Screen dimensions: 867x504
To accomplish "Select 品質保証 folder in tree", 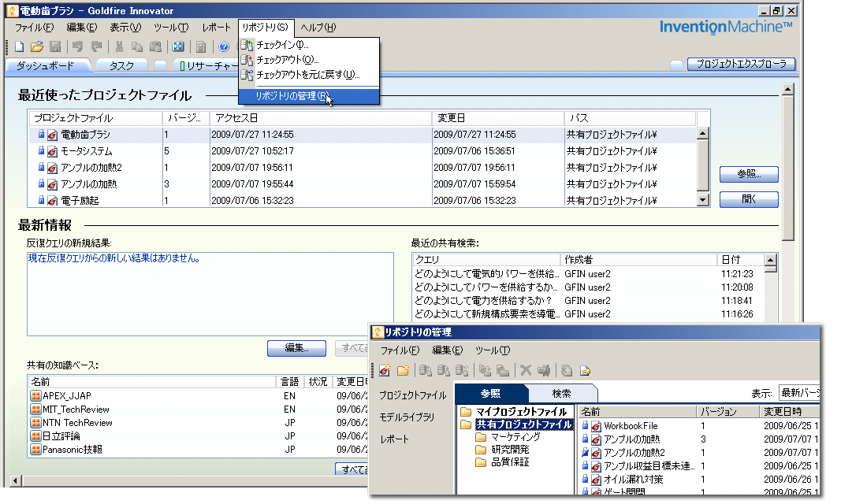I will 510,462.
